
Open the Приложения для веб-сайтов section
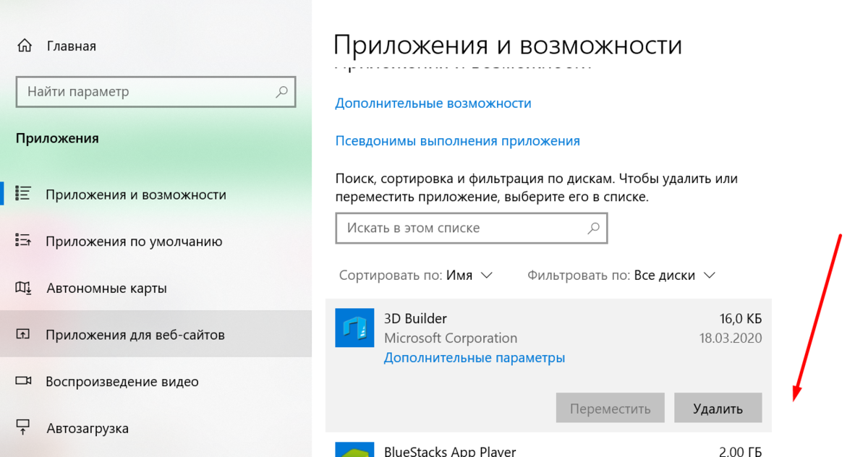click(x=135, y=335)
